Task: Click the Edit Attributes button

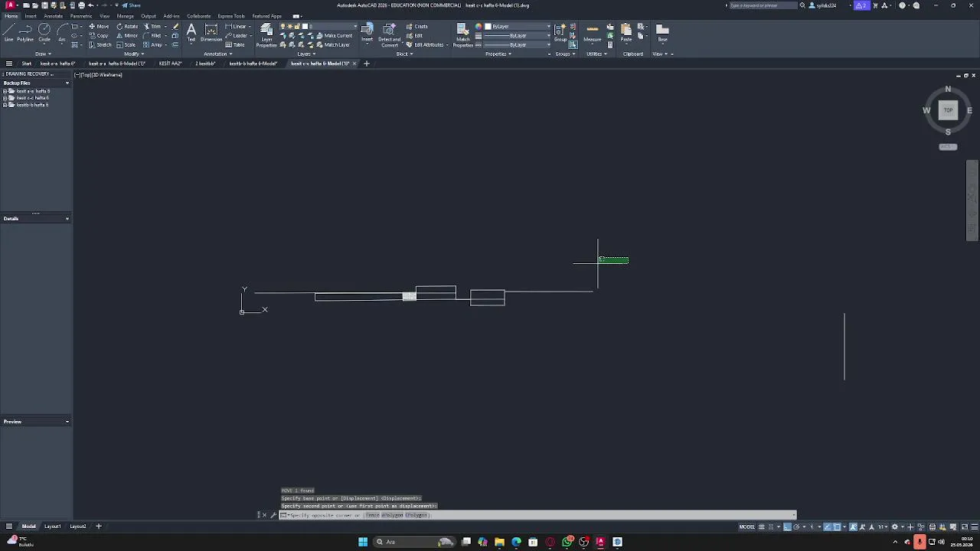Action: (425, 44)
